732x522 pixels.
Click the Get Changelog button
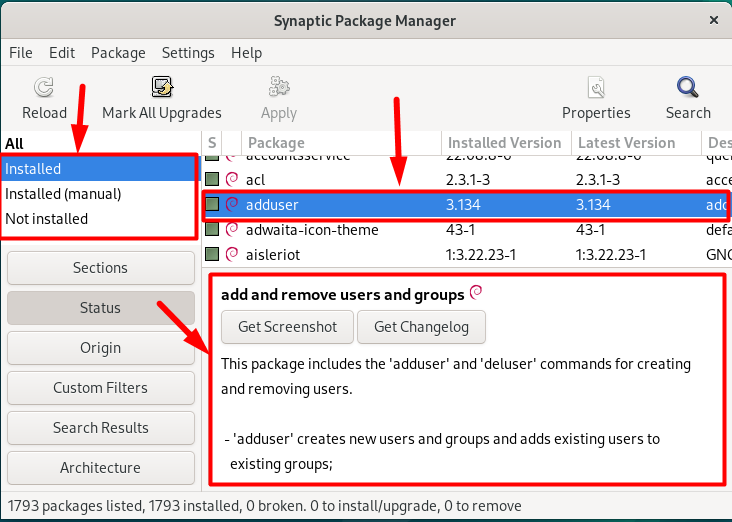[422, 327]
